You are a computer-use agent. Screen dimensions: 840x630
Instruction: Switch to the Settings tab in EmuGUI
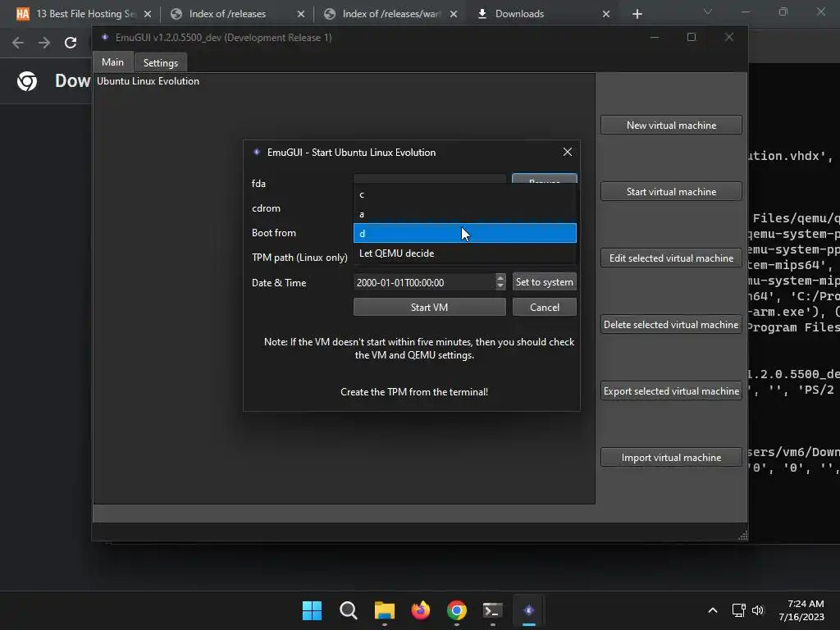pyautogui.click(x=160, y=62)
